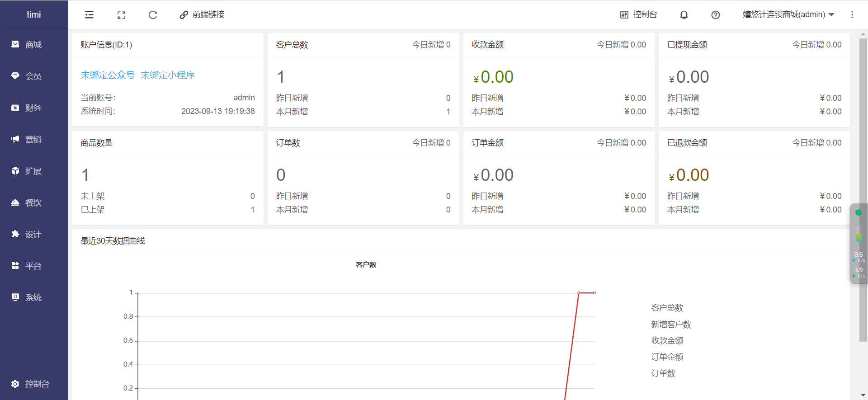Click the 控制台 gear icon at sidebar bottom
The image size is (868, 400).
click(x=15, y=384)
